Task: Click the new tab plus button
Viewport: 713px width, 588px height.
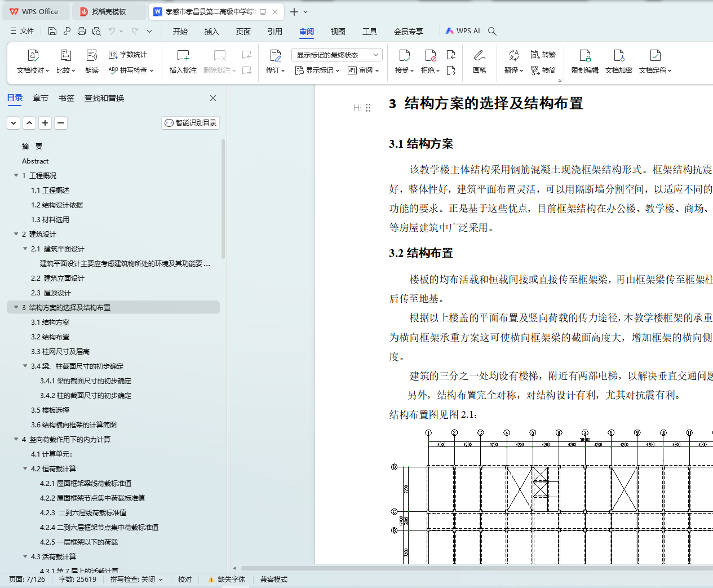Action: [294, 11]
